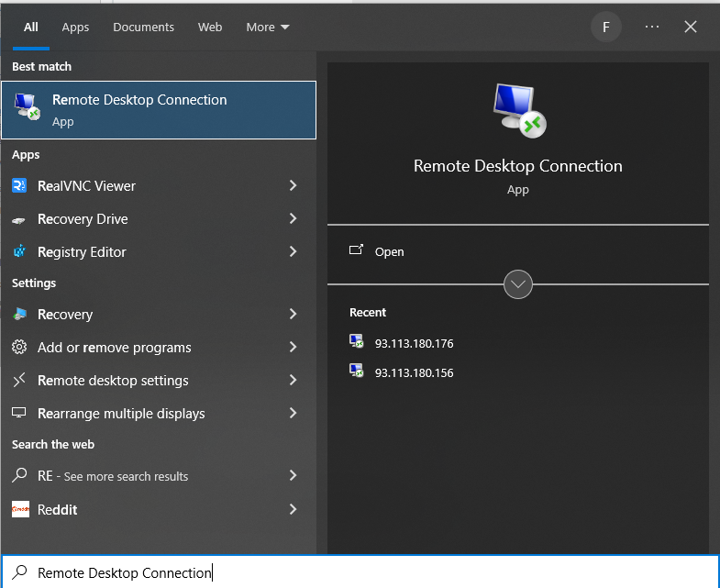The height and width of the screenshot is (588, 720).
Task: Click the large Remote Desktop Connection preview icon
Action: [x=519, y=111]
